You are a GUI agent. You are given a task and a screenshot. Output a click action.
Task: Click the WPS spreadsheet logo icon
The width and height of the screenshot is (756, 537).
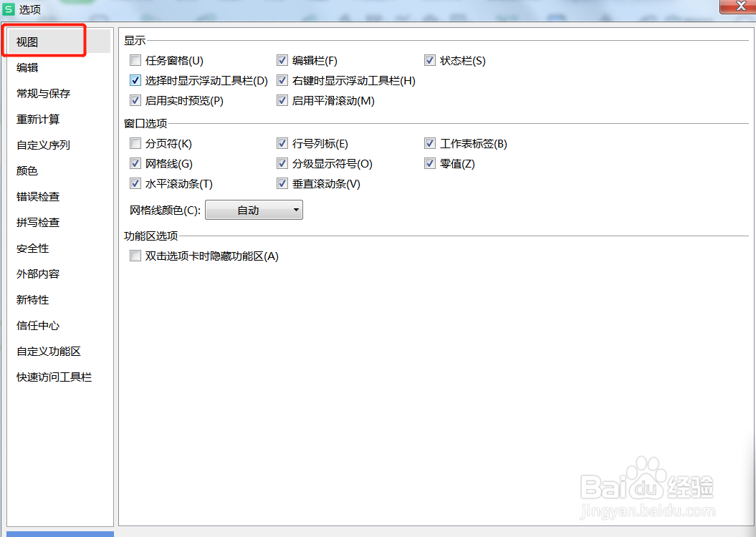9,9
